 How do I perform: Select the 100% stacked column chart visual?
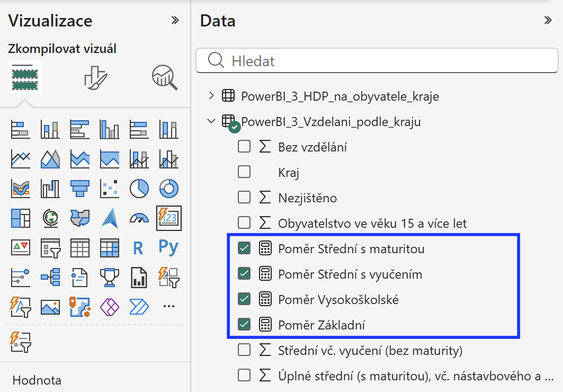(169, 130)
